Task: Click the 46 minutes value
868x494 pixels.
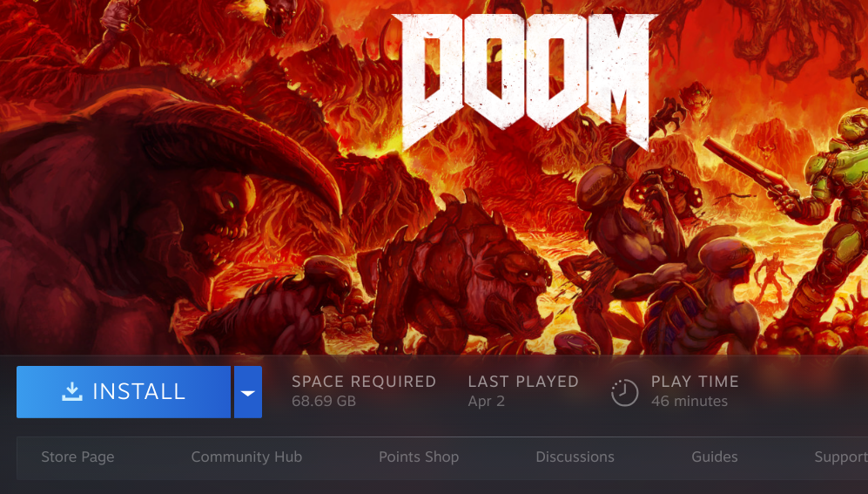Action: coord(690,401)
